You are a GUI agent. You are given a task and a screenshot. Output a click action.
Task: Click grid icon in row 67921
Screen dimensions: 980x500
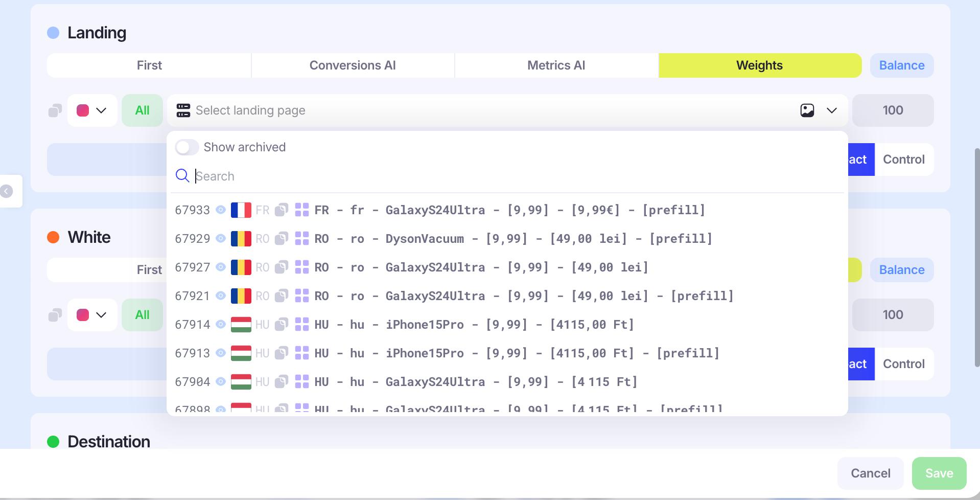(302, 296)
